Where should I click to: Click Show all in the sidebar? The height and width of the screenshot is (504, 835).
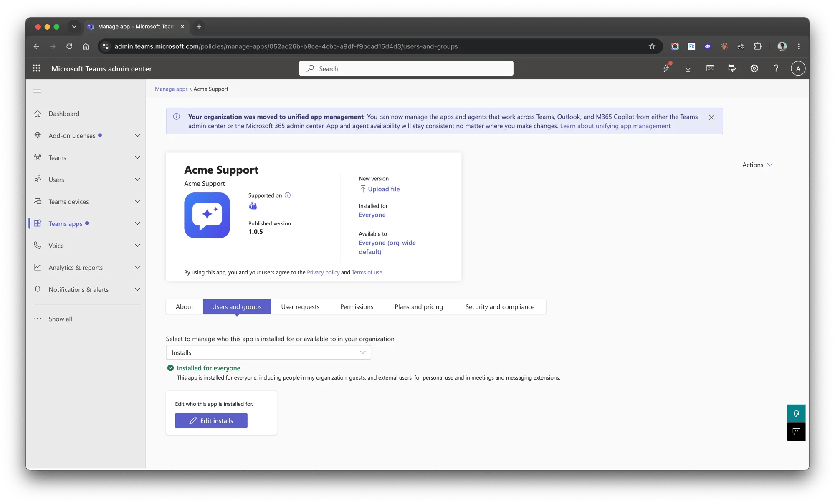(60, 319)
